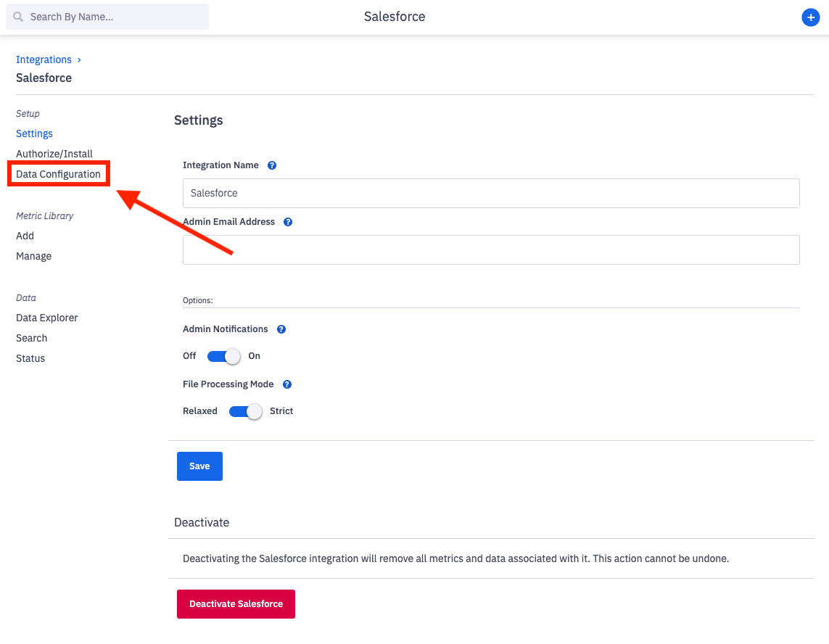Click the Admin Email Address field

[491, 249]
